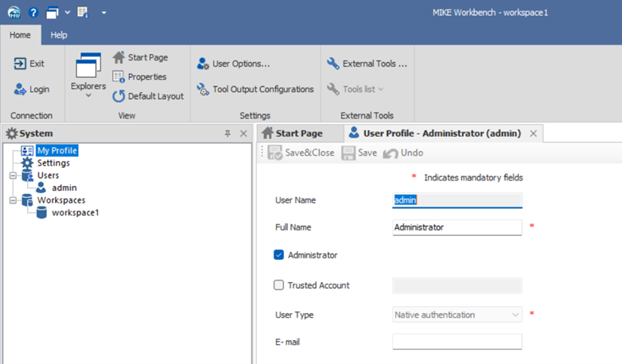This screenshot has width=622, height=364.
Task: Uncheck the Administrator checkbox
Action: click(x=279, y=255)
